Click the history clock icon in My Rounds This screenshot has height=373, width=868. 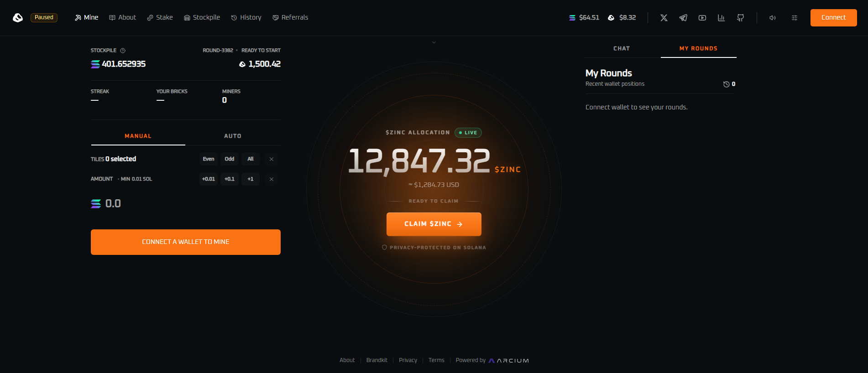tap(726, 84)
